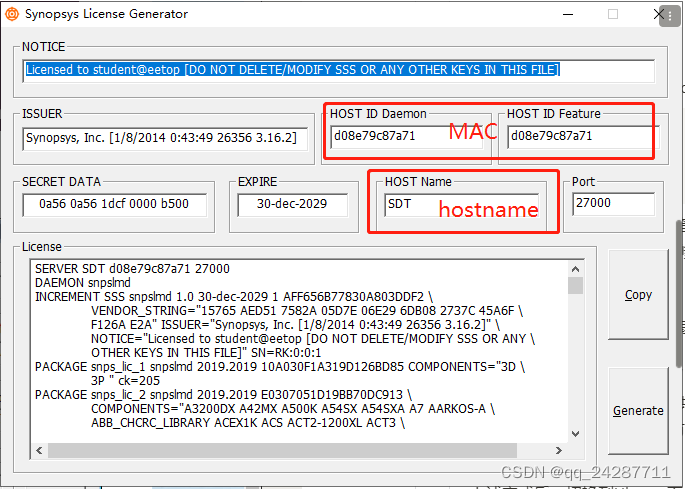Viewport: 686px width, 490px height.
Task: Click the Port field showing 27000
Action: [x=614, y=203]
